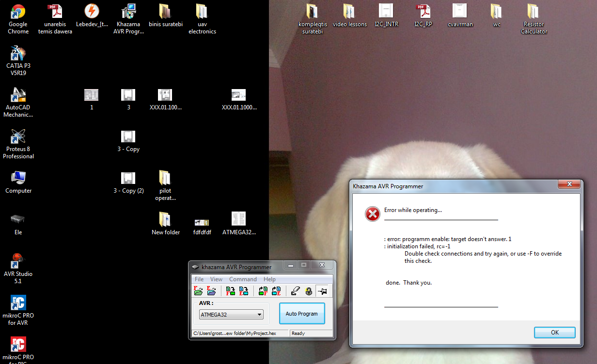The width and height of the screenshot is (597, 364).
Task: Select the I2C_INTR file icon
Action: coord(386,16)
